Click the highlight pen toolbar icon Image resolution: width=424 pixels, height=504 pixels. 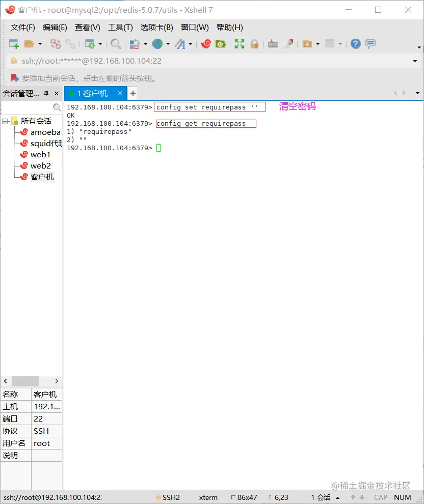tap(288, 44)
